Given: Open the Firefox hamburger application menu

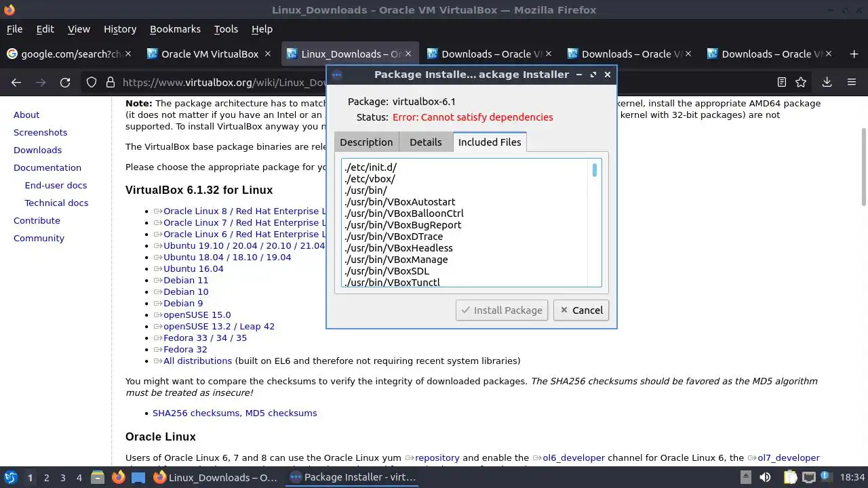Looking at the screenshot, I should pyautogui.click(x=852, y=82).
